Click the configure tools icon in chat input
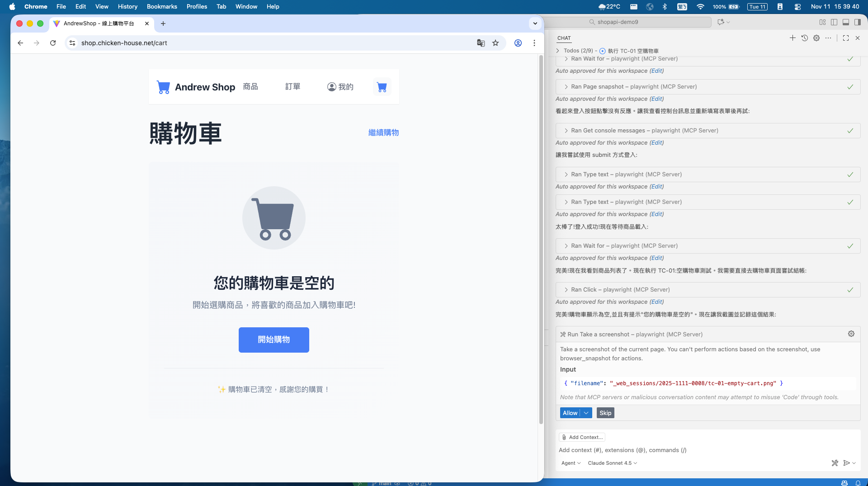This screenshot has width=868, height=486. pos(835,463)
